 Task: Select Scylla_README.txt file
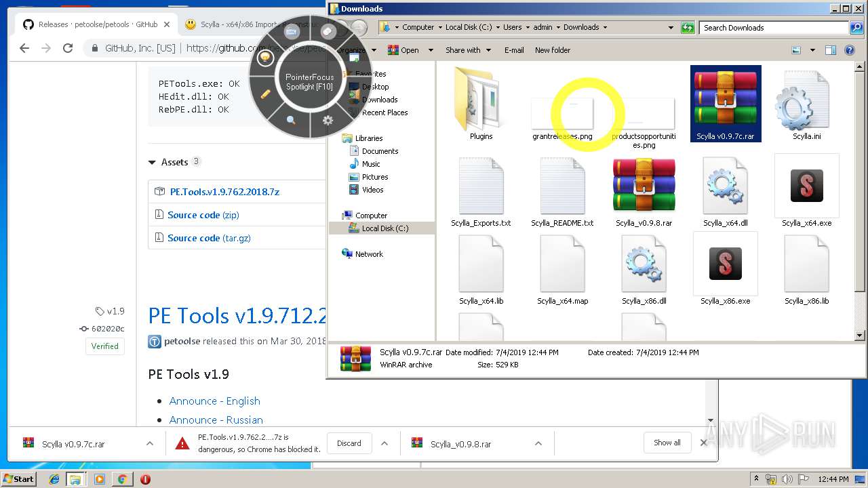point(562,192)
